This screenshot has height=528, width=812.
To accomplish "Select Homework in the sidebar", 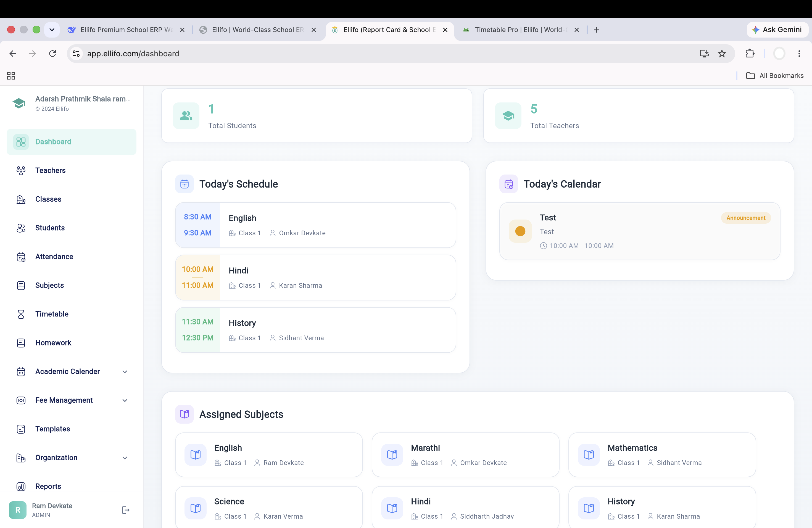I will tap(71, 343).
